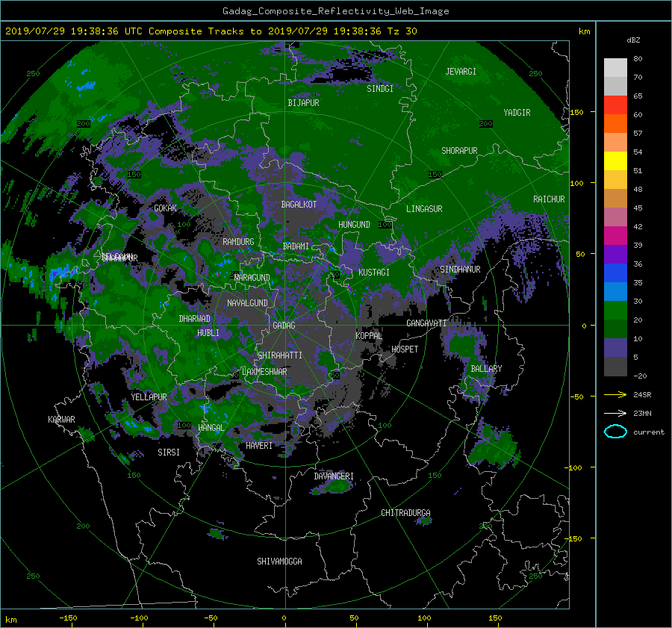The width and height of the screenshot is (672, 628).
Task: Click the 100 tick on bottom km axis
Action: (424, 618)
